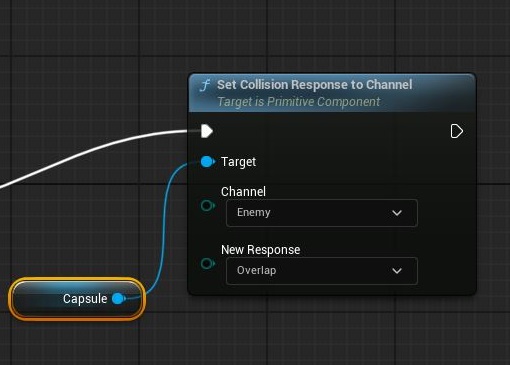Open the New Response dropdown showing Overlap
Screen dimensions: 510x365
point(322,271)
